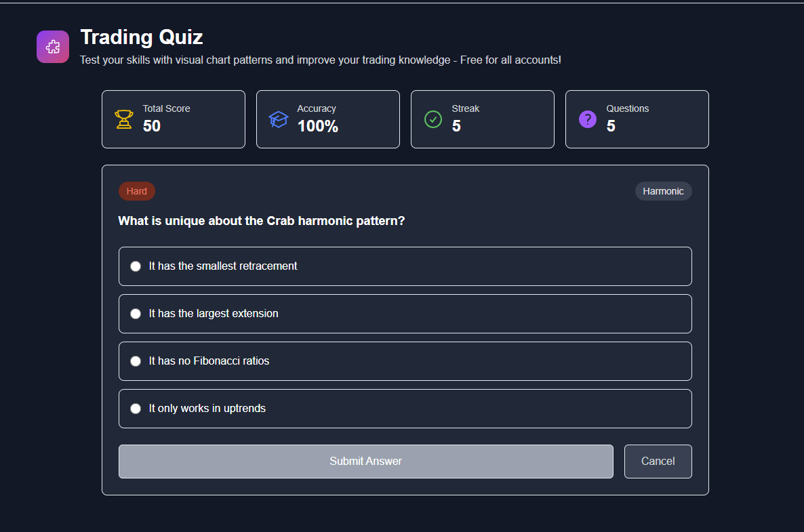Viewport: 804px width, 532px height.
Task: Click Cancel to exit the question
Action: coord(658,461)
